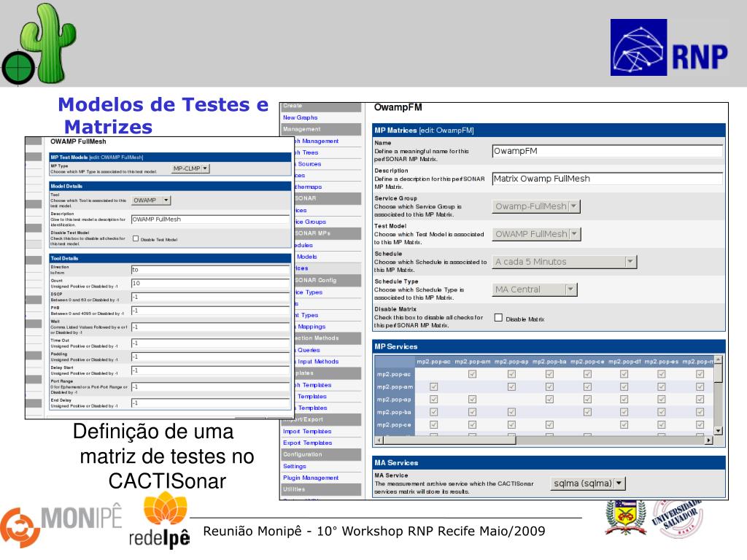The image size is (747, 560).
Task: Open the Schedule dropdown A cada 5 Minutos
Action: coord(565,262)
